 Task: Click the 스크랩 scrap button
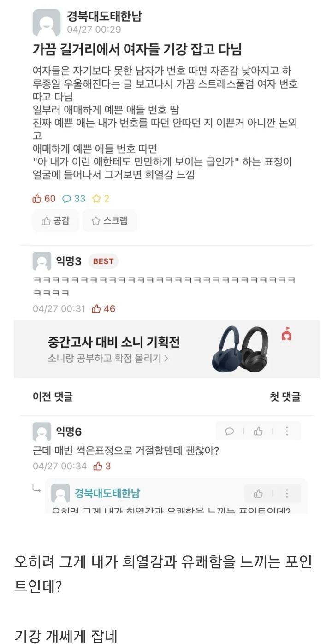110,221
